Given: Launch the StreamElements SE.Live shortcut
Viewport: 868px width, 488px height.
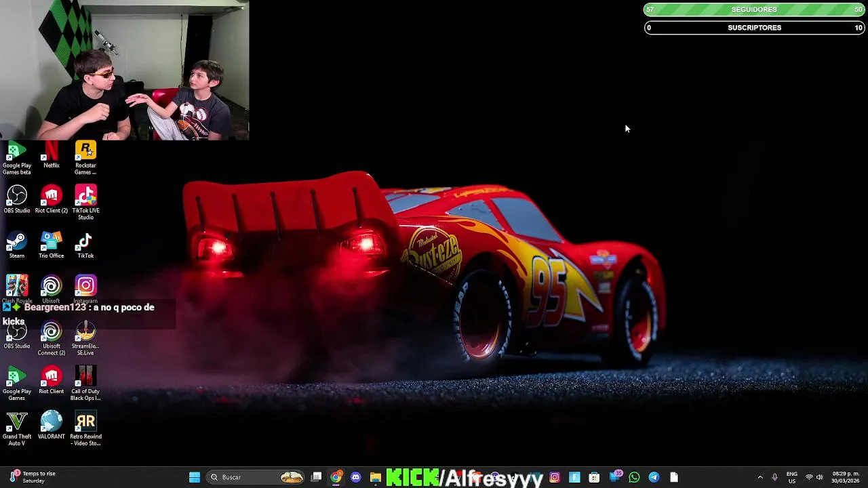Looking at the screenshot, I should click(x=85, y=338).
